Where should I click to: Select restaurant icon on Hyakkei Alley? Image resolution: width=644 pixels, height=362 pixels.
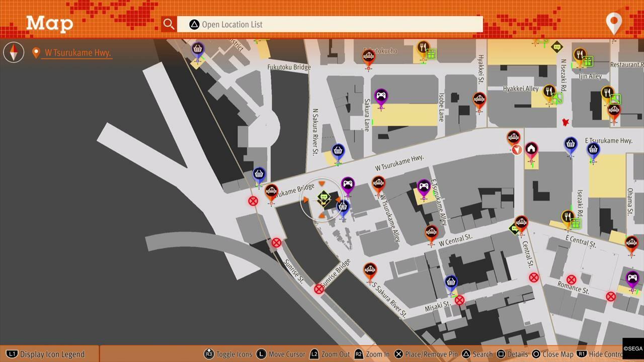[549, 92]
